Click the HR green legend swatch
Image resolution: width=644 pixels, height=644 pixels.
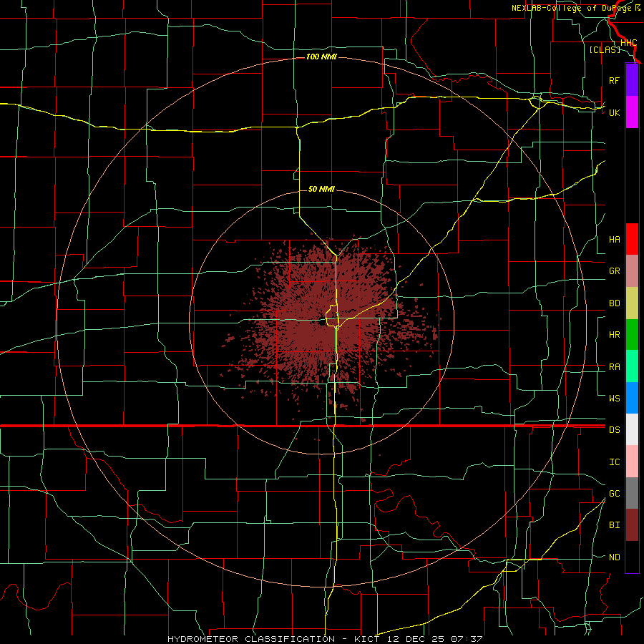tap(632, 335)
